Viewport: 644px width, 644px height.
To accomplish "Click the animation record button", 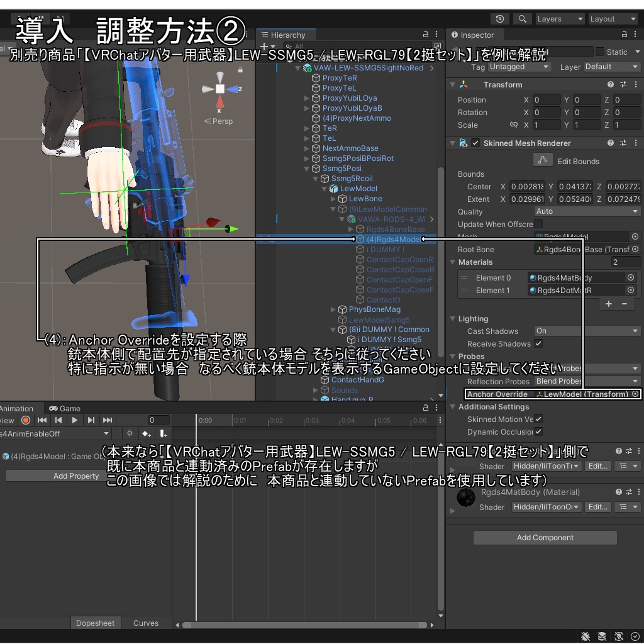I will click(x=26, y=420).
